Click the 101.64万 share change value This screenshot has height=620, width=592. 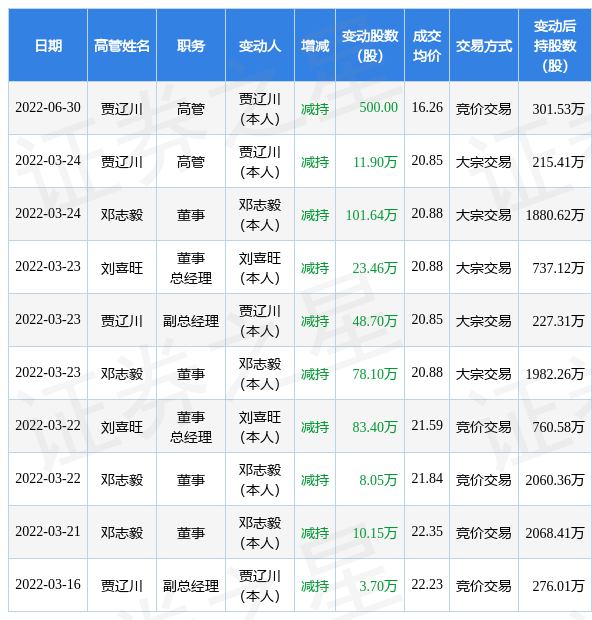[x=371, y=215]
